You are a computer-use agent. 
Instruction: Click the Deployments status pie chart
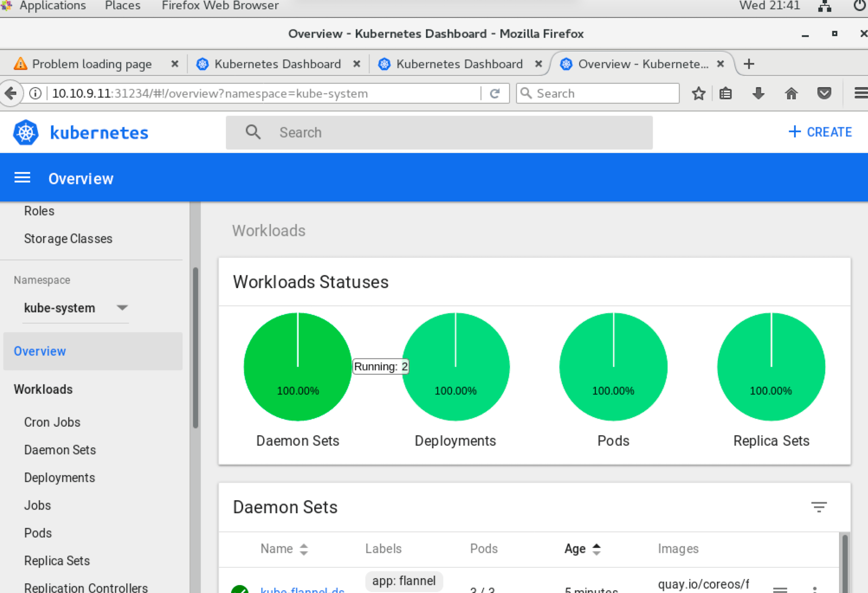(456, 367)
